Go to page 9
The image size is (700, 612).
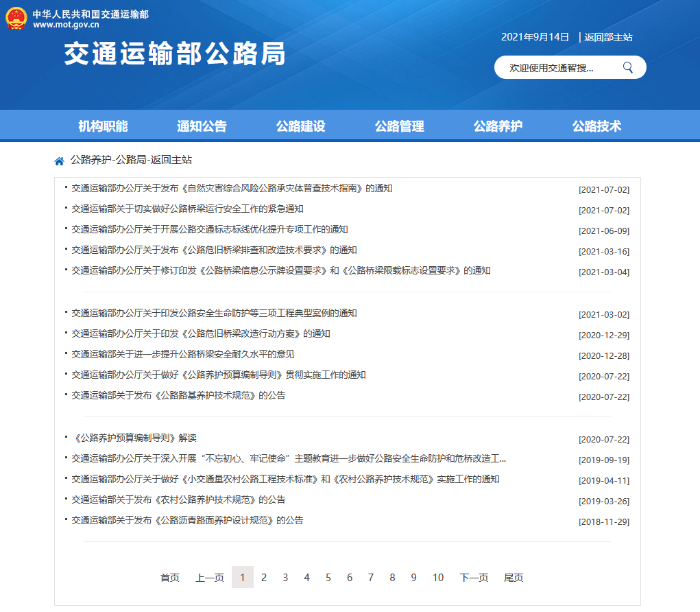pos(414,578)
